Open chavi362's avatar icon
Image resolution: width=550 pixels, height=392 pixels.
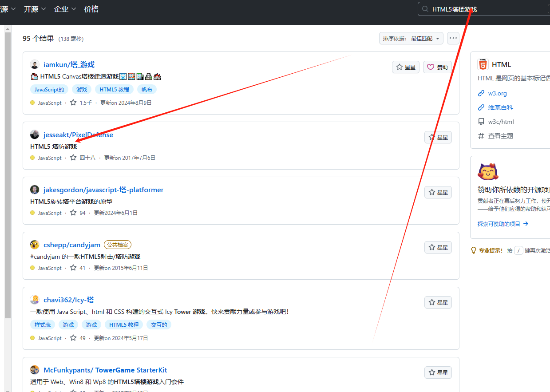(35, 300)
